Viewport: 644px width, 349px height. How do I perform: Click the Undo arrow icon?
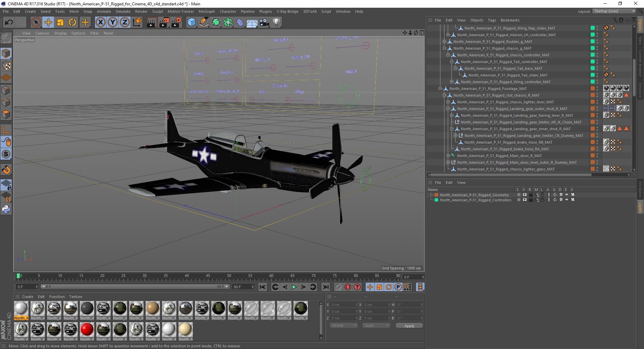coord(9,22)
